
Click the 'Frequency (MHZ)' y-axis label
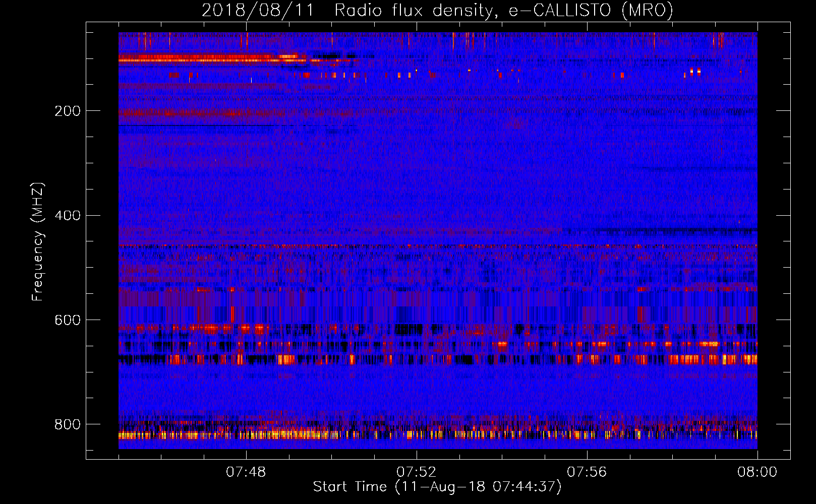tap(38, 241)
